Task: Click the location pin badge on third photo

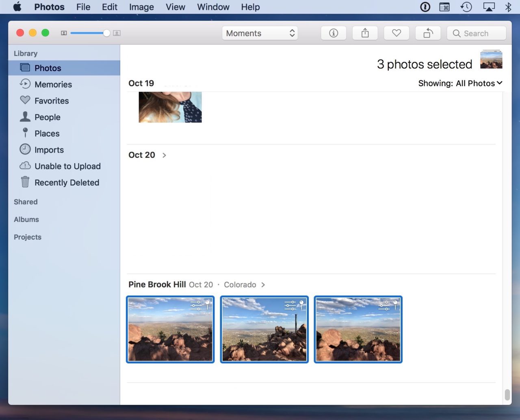Action: (x=395, y=305)
